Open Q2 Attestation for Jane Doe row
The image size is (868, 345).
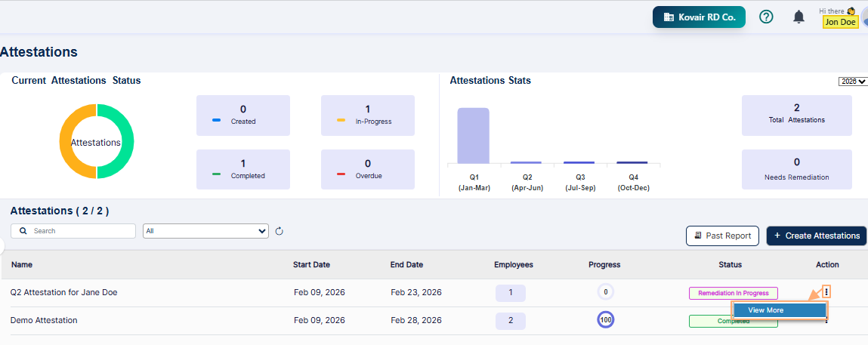[64, 292]
